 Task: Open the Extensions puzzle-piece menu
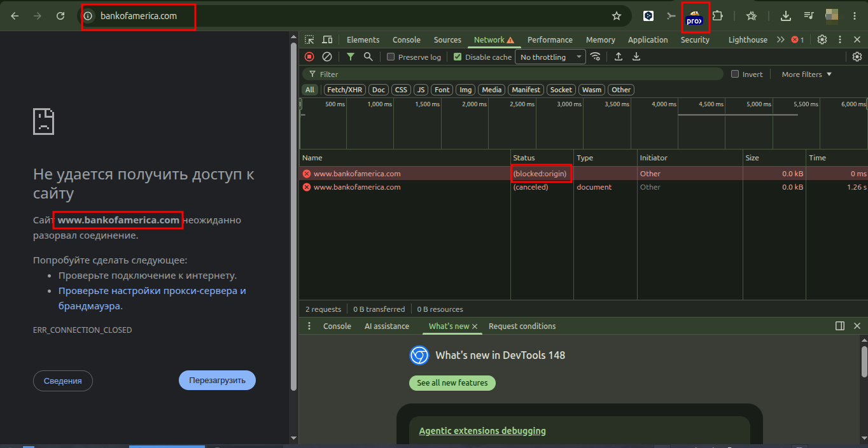[x=718, y=16]
